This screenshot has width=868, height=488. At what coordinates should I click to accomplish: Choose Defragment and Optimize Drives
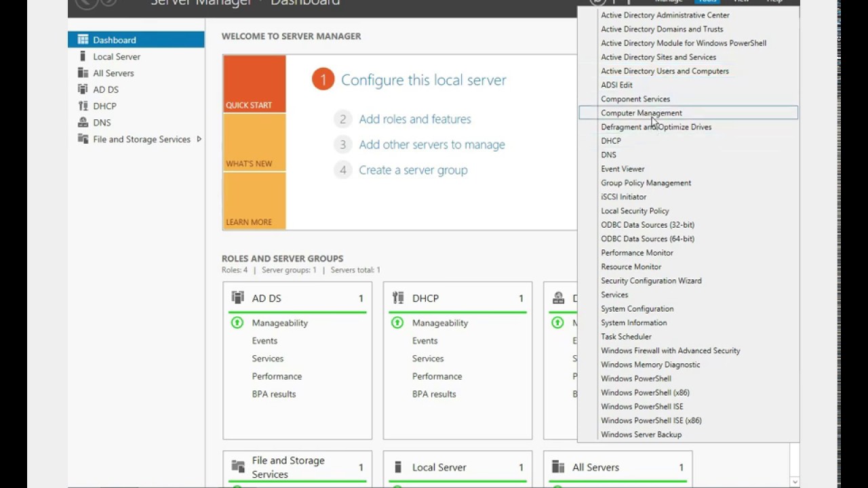656,127
